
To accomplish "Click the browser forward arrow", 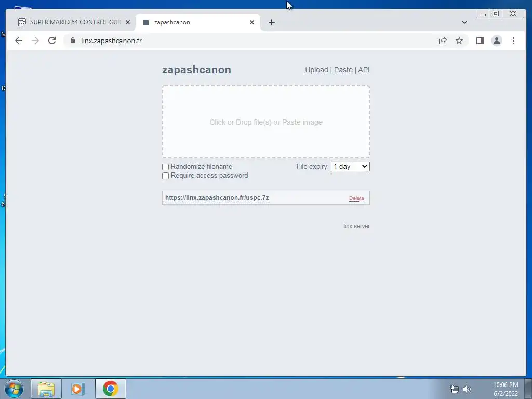I will pyautogui.click(x=35, y=41).
